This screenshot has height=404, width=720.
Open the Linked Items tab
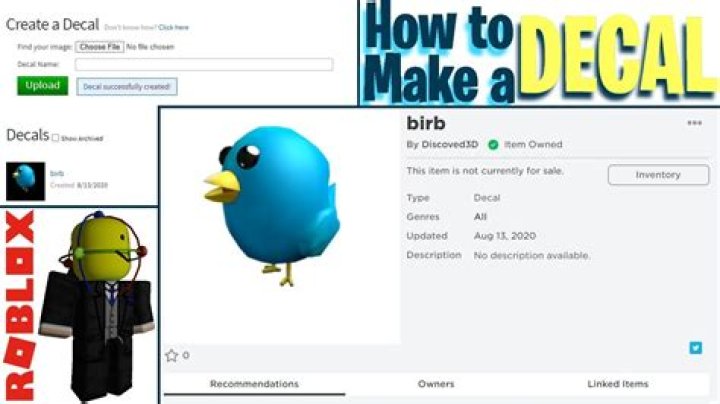point(618,384)
